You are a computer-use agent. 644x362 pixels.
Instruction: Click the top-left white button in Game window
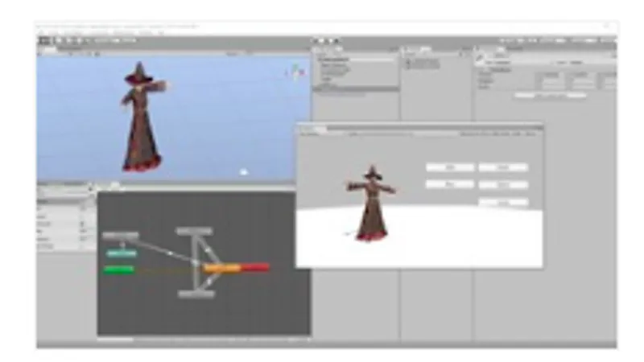[x=450, y=167]
